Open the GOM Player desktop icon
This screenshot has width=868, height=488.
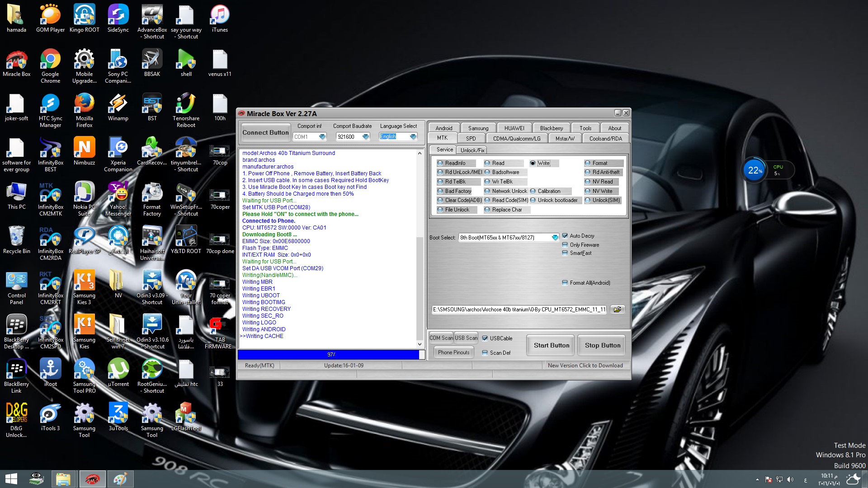pos(50,19)
